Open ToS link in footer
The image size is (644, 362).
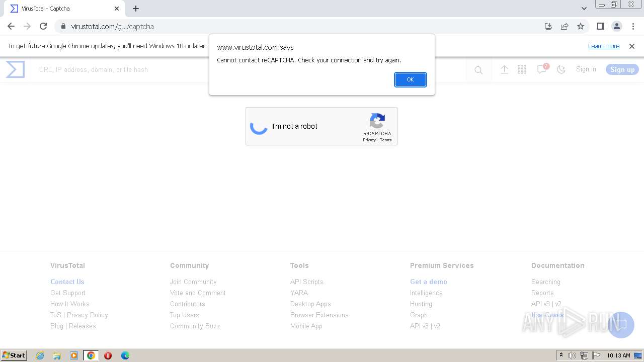(56, 315)
